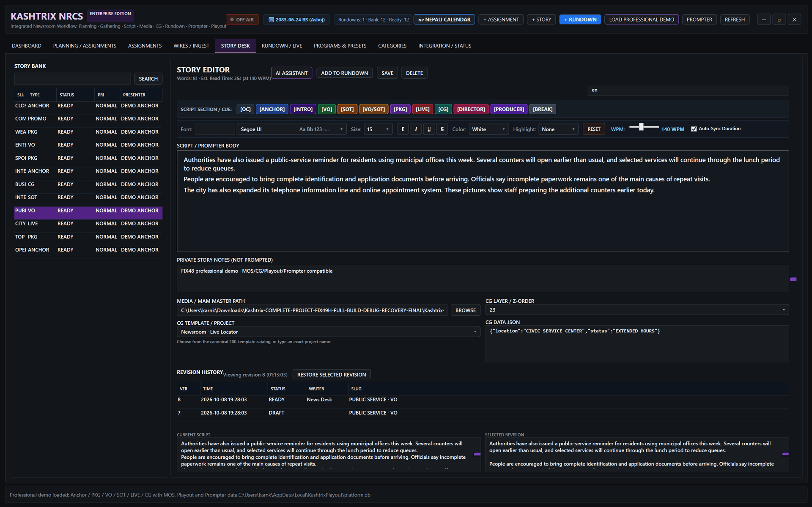
Task: Open the AI Assistant
Action: 292,73
